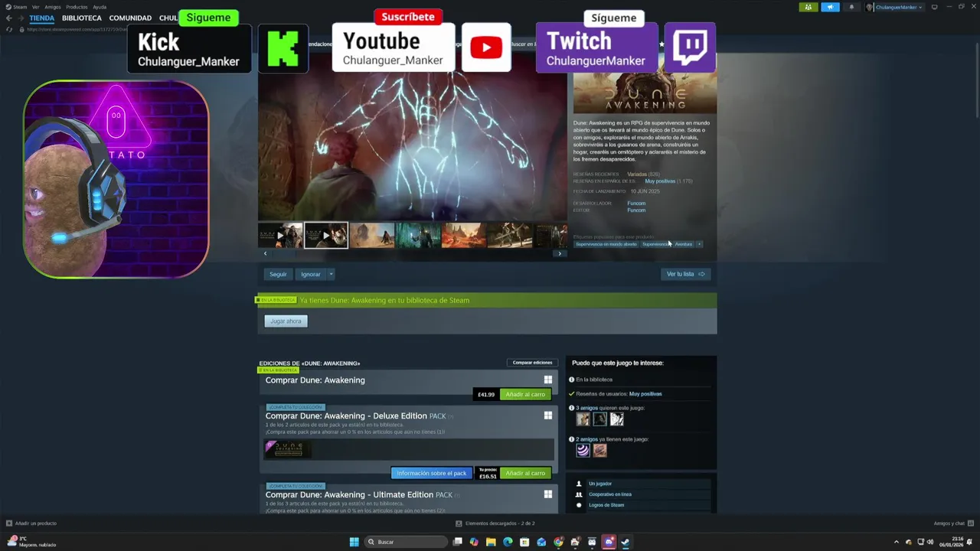The width and height of the screenshot is (980, 551).
Task: Open the Task View taskbar icon
Action: coord(457,542)
